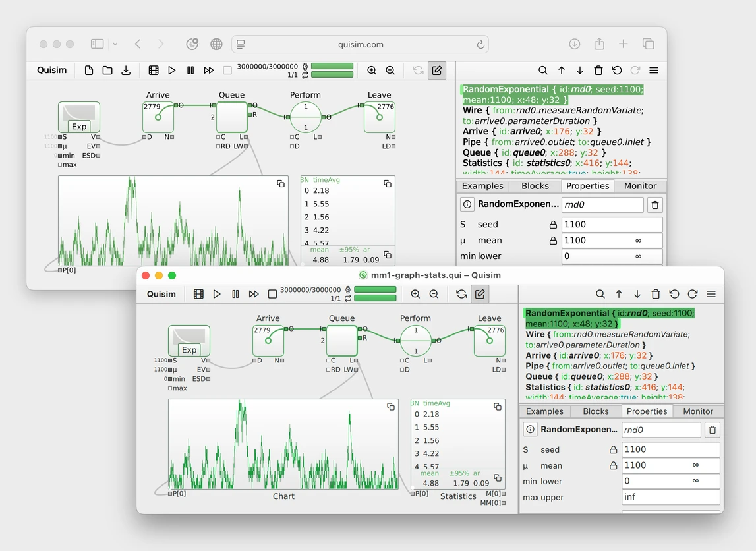
Task: Copy chart data icon in front window
Action: point(391,407)
